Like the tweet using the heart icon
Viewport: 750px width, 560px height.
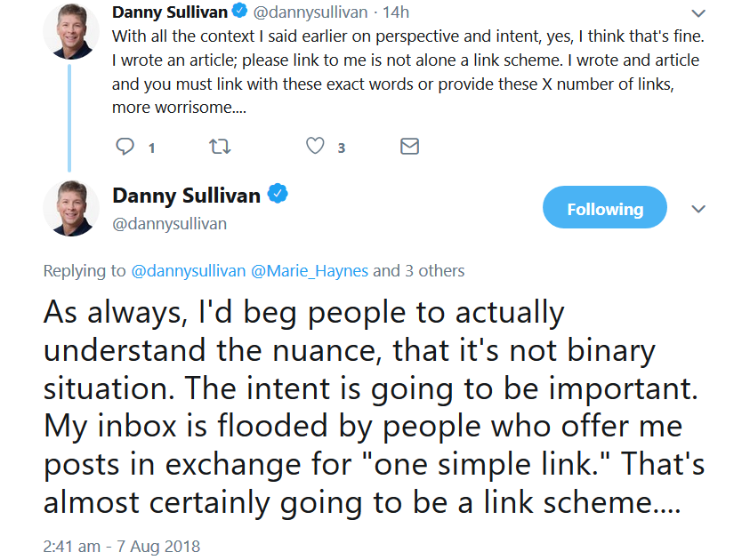315,147
